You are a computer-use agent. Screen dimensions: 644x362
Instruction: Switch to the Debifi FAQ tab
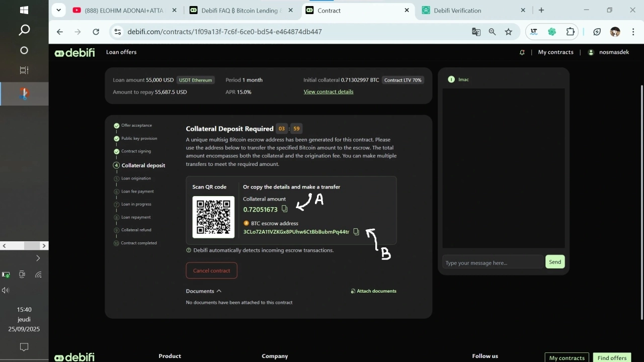pyautogui.click(x=239, y=11)
